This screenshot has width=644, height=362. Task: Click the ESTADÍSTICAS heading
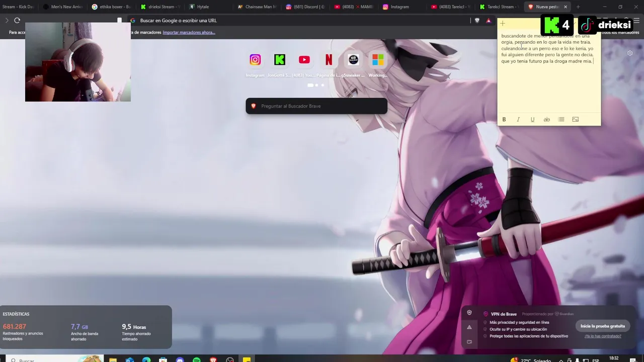point(16,314)
